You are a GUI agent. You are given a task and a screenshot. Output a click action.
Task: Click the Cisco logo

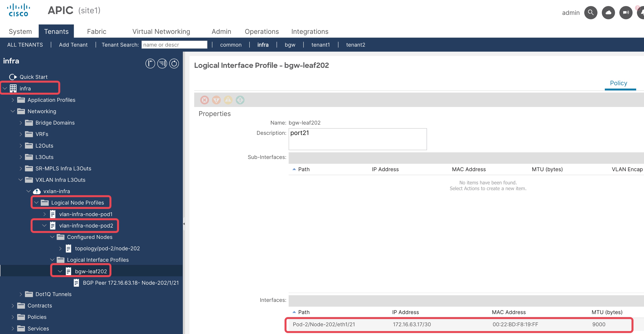[19, 10]
